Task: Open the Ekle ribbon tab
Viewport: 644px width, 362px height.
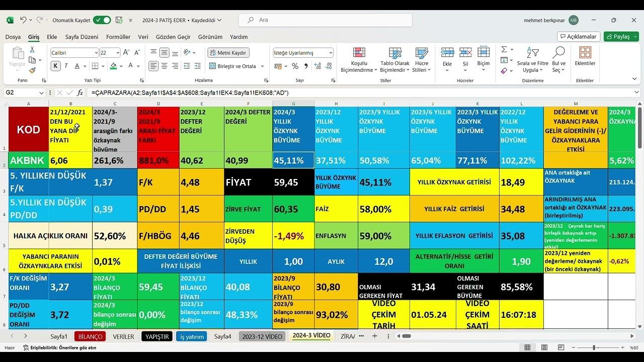Action: click(x=52, y=37)
